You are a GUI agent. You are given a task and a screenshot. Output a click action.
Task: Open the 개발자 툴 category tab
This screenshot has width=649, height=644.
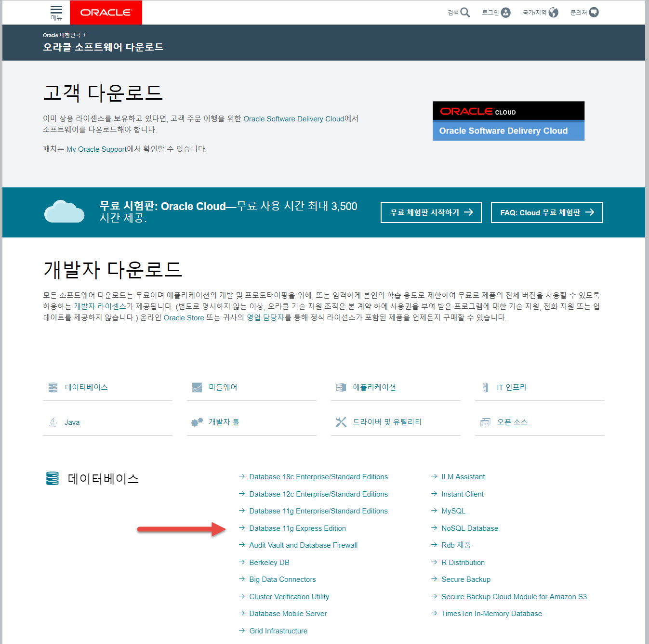pos(252,422)
